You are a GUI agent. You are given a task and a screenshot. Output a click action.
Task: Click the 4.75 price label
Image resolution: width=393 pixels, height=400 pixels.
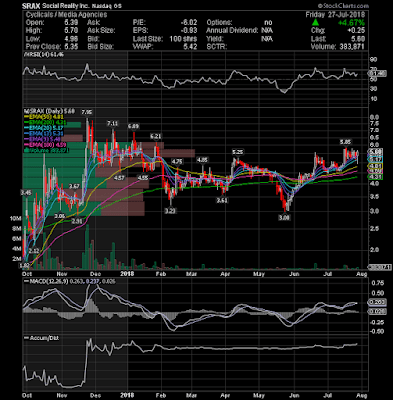coord(177,162)
